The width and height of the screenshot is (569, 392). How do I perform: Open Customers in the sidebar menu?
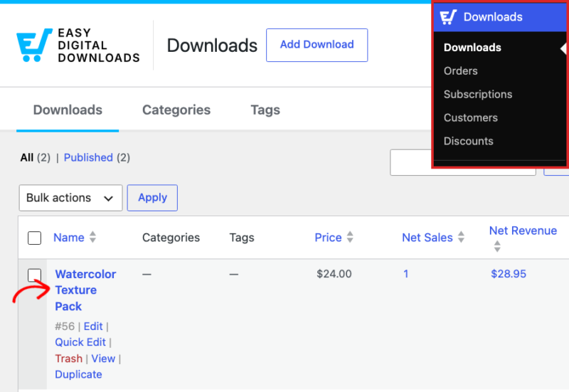pyautogui.click(x=471, y=117)
